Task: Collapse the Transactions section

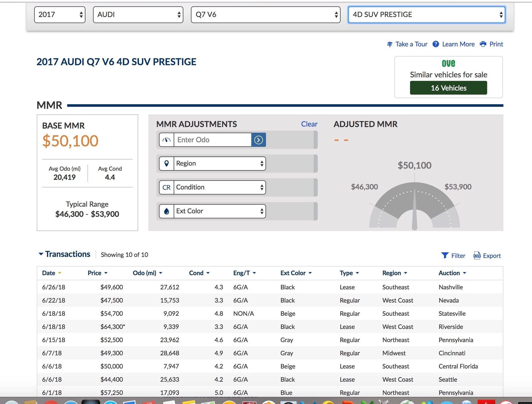Action: [x=41, y=254]
